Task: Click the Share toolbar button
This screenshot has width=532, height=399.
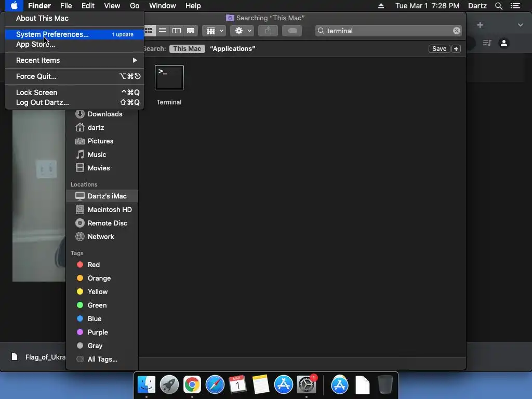Action: pyautogui.click(x=268, y=31)
